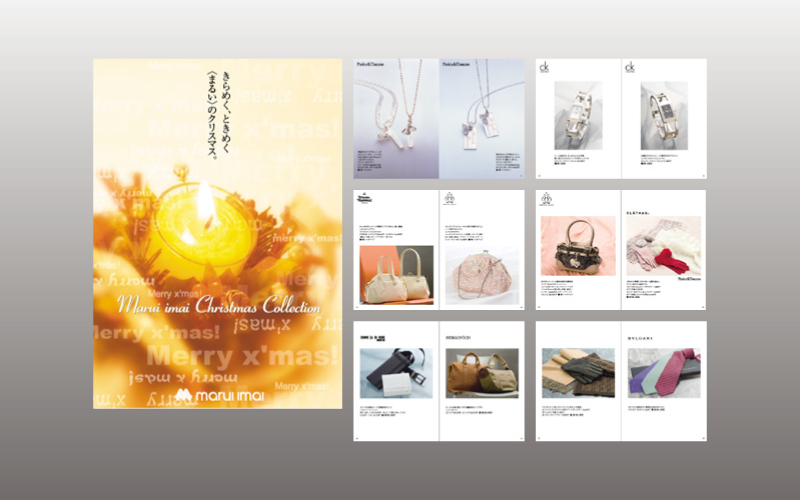Select the cream handbags photo
This screenshot has width=800, height=500.
tap(395, 273)
